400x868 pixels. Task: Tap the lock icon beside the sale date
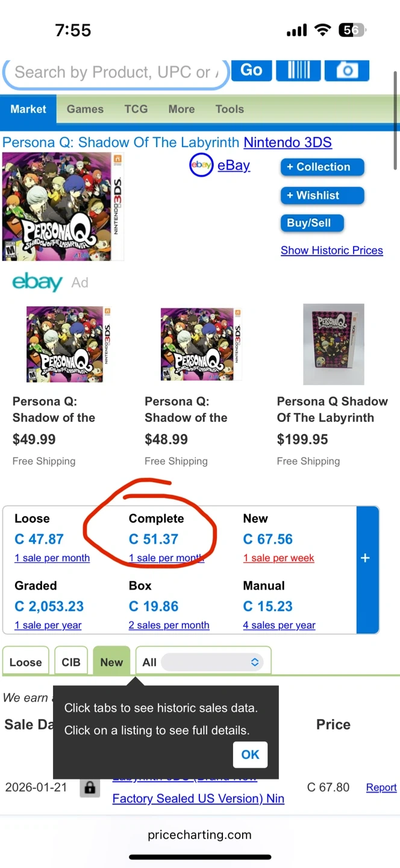tap(90, 787)
